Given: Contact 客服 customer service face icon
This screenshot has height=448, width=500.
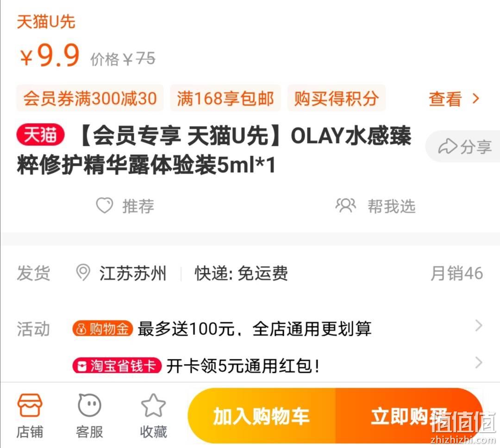Looking at the screenshot, I should click(x=90, y=405).
